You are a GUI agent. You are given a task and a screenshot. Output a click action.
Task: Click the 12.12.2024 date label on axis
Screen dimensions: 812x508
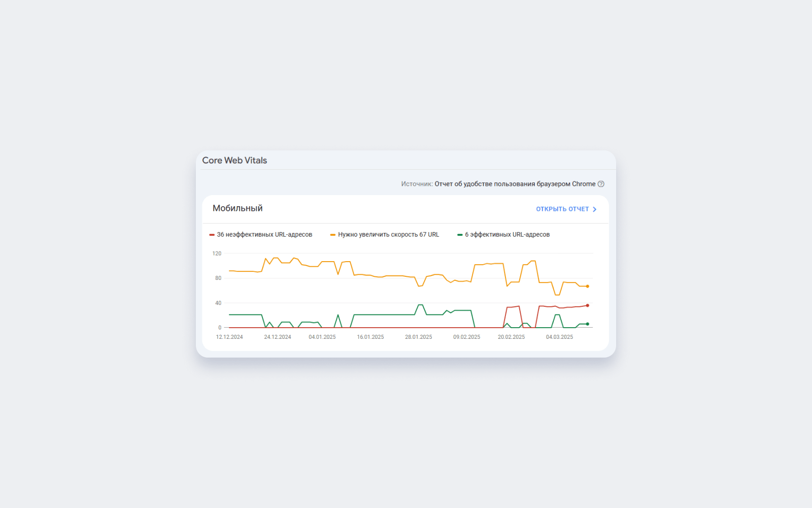[x=229, y=337]
